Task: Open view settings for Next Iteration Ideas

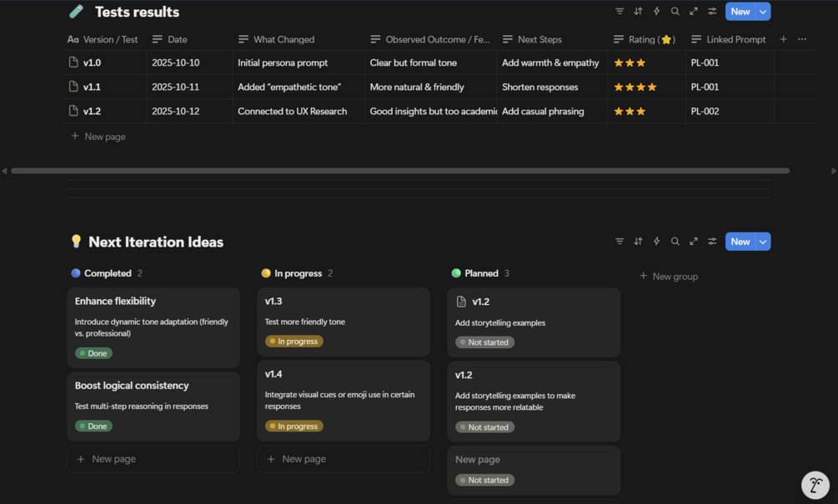Action: (712, 242)
